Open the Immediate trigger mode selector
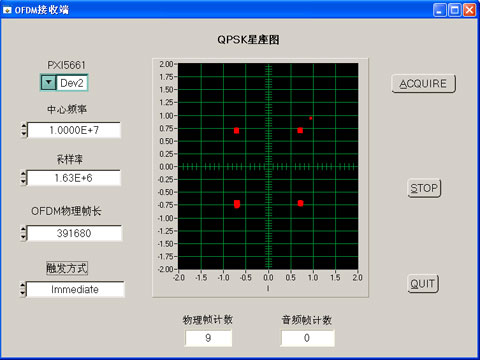The height and width of the screenshot is (360, 480). click(75, 289)
